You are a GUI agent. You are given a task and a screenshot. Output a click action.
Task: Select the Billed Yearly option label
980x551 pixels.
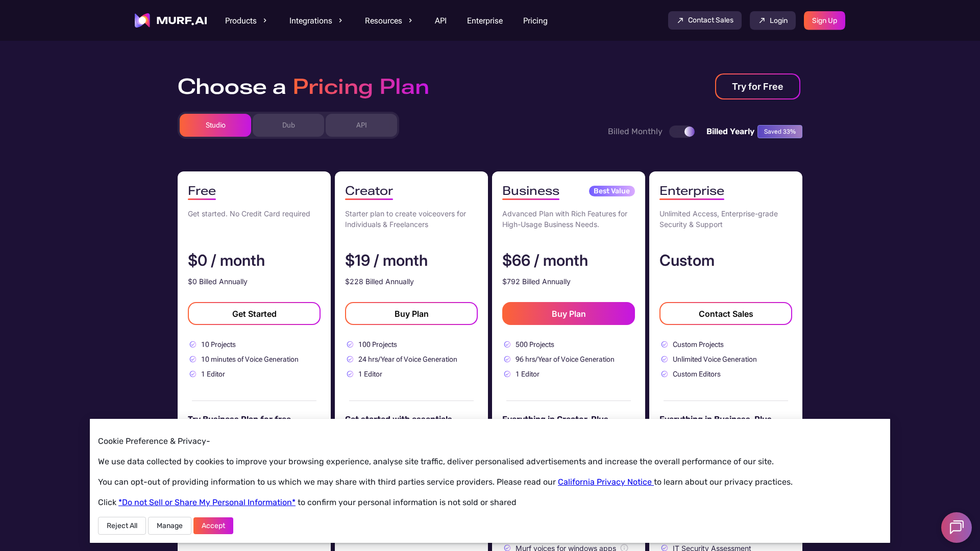click(x=730, y=132)
